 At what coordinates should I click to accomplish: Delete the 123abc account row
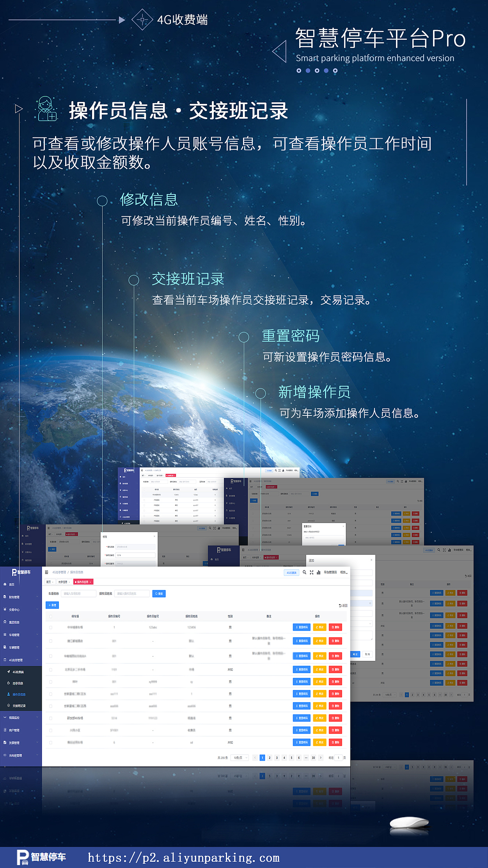[x=335, y=627]
